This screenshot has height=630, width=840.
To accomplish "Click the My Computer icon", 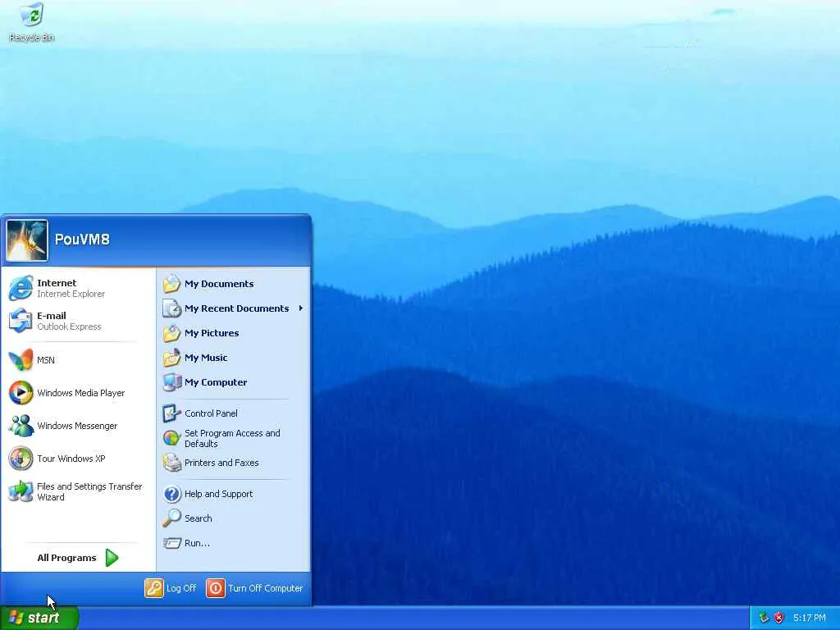I will click(x=171, y=382).
